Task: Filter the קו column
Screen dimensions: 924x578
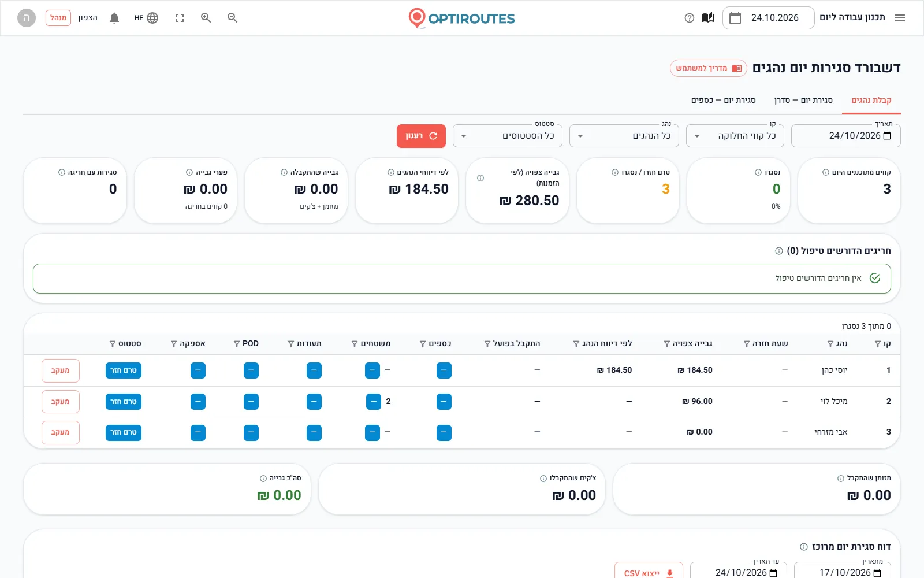Action: pos(878,344)
